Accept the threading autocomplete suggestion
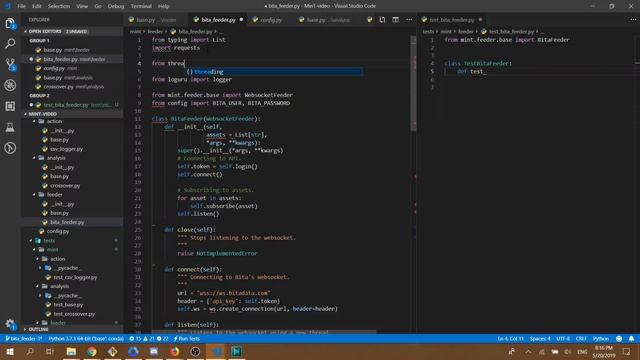The height and width of the screenshot is (360, 640). point(273,72)
